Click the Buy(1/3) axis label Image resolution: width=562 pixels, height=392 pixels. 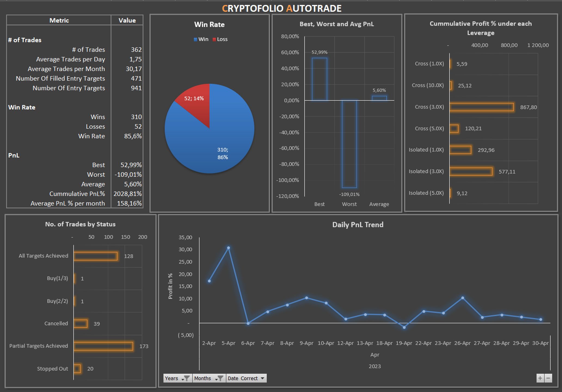coord(57,278)
